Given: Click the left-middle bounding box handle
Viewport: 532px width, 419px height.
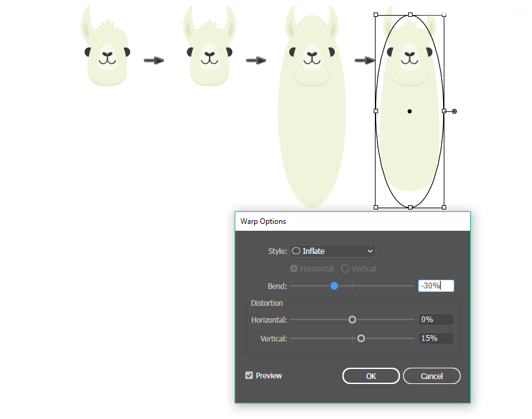Looking at the screenshot, I should pyautogui.click(x=376, y=111).
